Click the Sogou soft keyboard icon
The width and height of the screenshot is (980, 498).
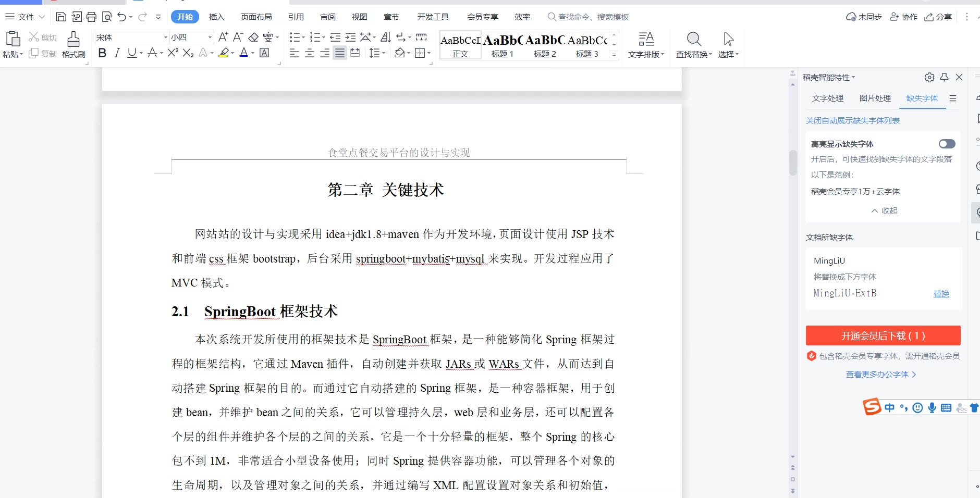tap(946, 408)
